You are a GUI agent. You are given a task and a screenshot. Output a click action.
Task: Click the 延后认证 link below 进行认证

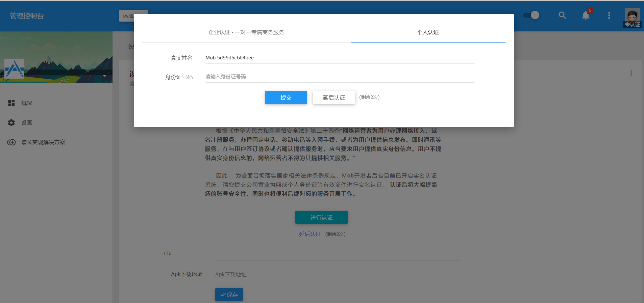tap(310, 234)
